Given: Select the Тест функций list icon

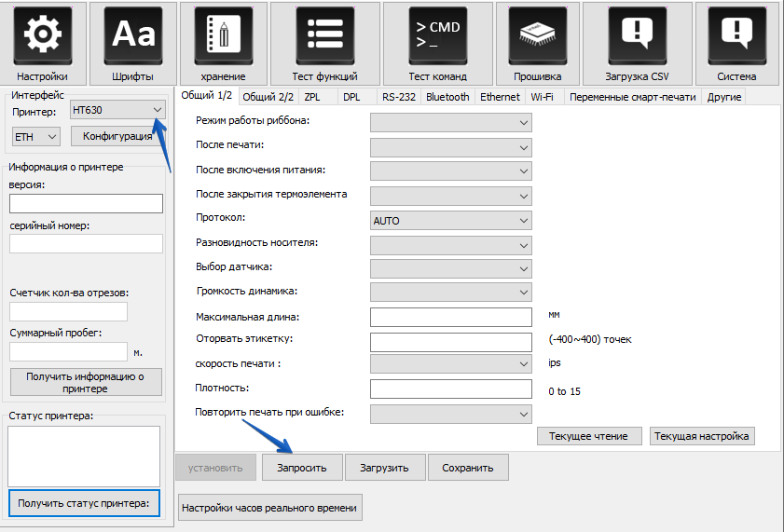Looking at the screenshot, I should [x=324, y=35].
